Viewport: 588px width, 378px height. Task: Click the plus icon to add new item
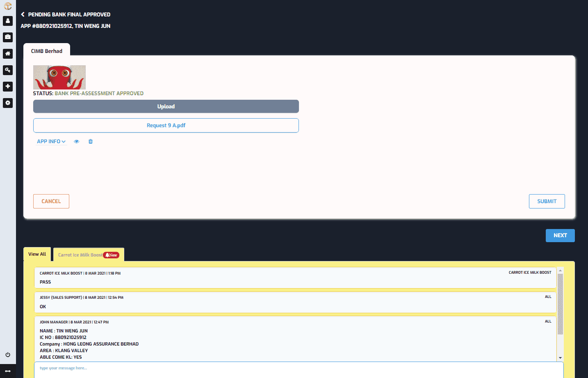point(7,86)
